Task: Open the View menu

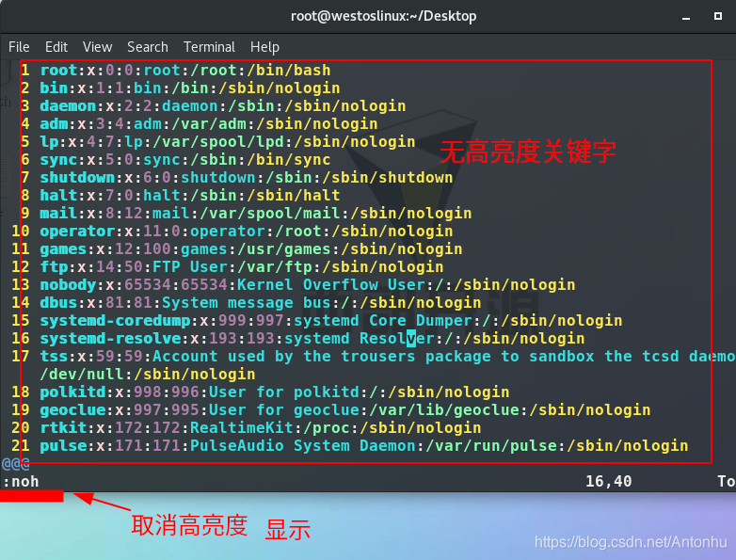Action: [x=97, y=47]
